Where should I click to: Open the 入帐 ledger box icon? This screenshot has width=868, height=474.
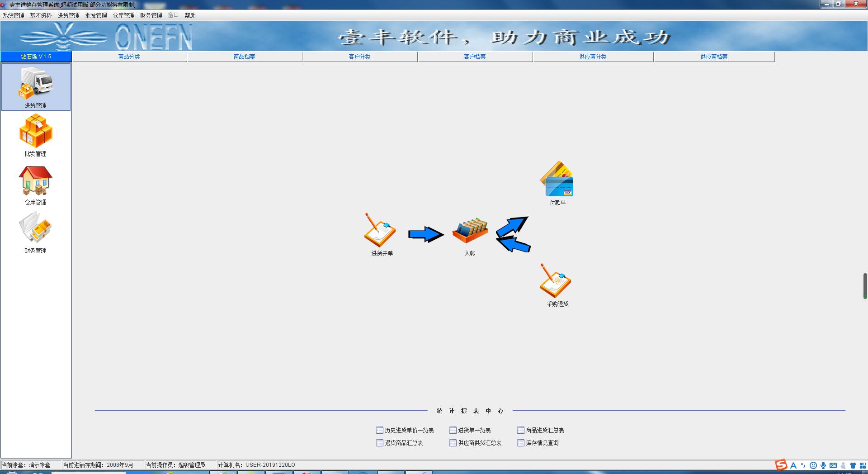click(x=470, y=237)
